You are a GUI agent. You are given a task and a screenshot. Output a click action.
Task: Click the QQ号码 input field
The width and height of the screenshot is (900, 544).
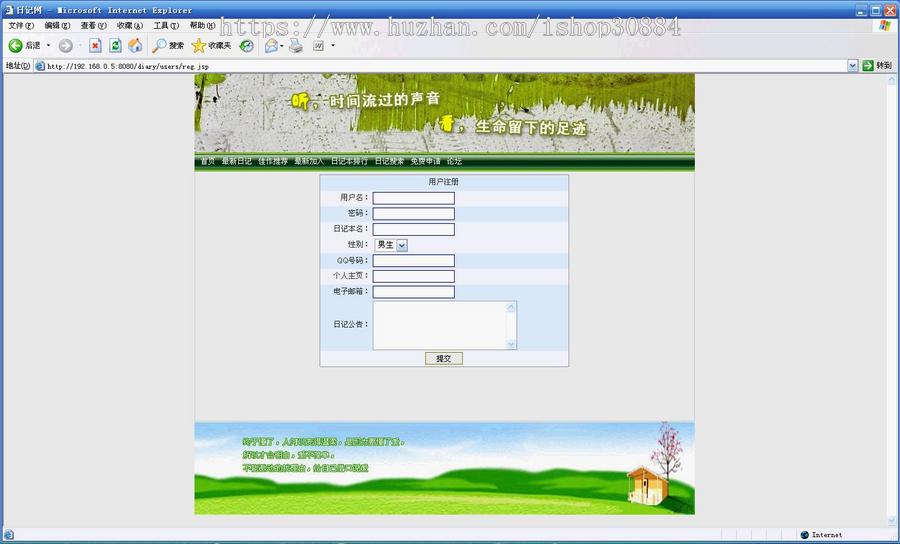coord(413,261)
